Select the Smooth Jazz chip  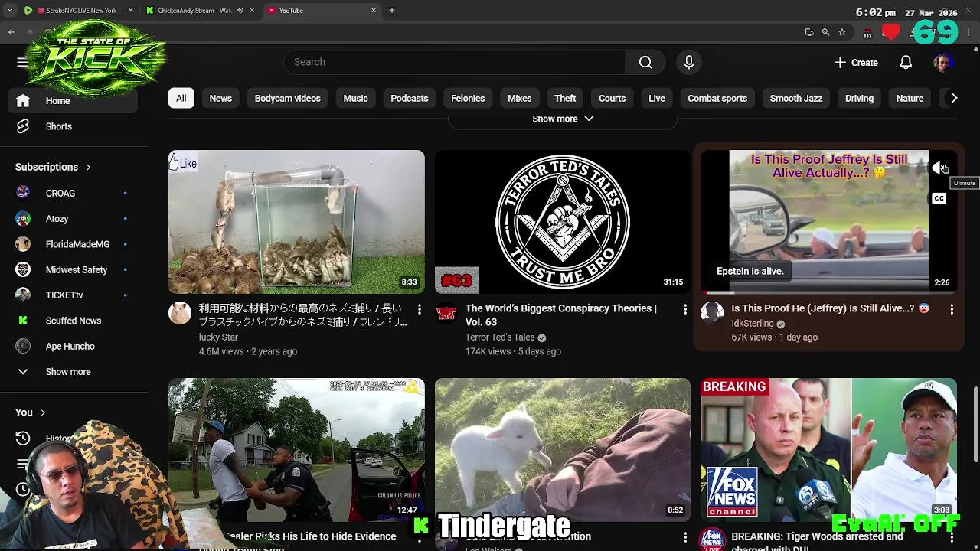tap(796, 98)
